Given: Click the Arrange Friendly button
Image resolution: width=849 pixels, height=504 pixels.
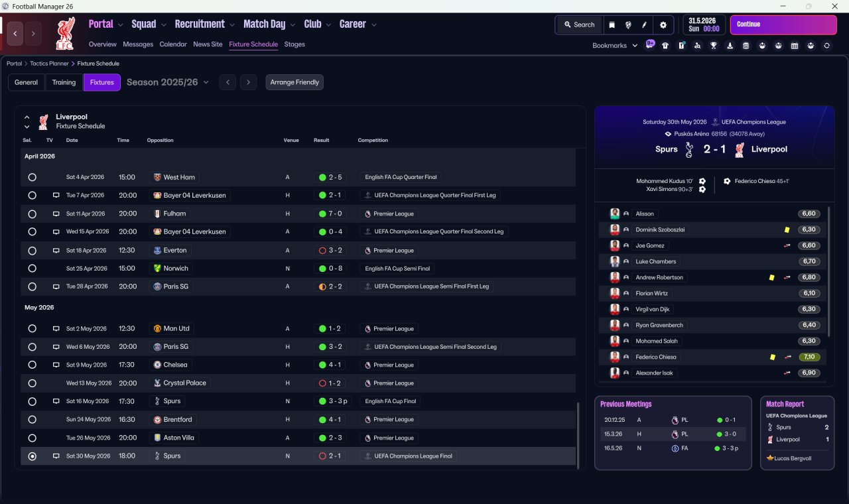Looking at the screenshot, I should [294, 82].
